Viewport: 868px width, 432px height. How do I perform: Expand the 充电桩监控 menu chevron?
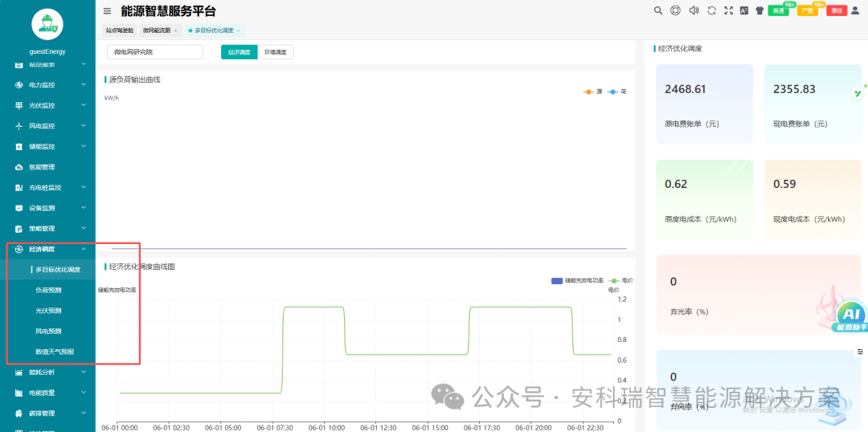coord(84,188)
